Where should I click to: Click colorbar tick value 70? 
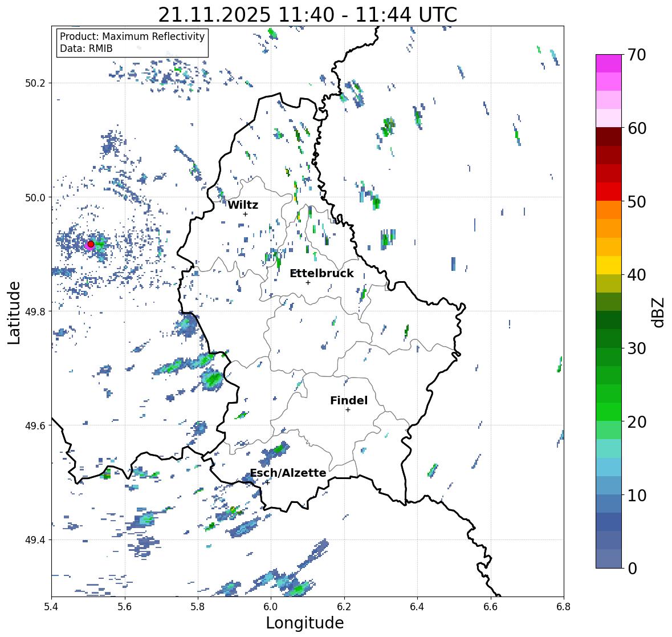(x=637, y=55)
